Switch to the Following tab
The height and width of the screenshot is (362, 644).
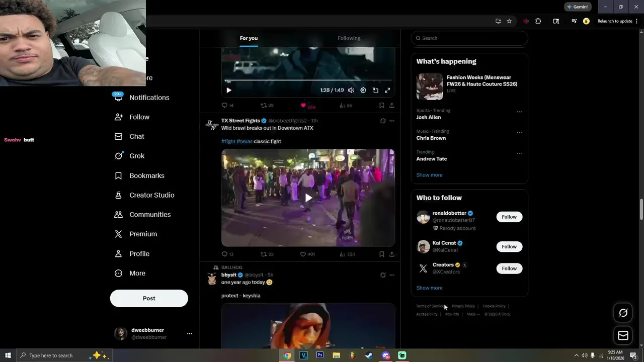click(349, 38)
